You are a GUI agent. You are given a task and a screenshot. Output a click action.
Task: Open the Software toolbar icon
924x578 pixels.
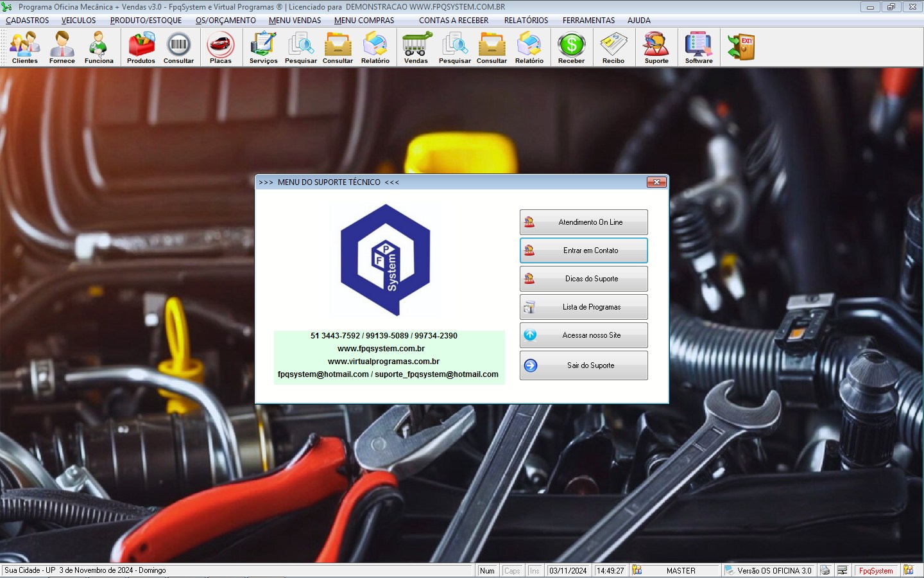pos(698,48)
